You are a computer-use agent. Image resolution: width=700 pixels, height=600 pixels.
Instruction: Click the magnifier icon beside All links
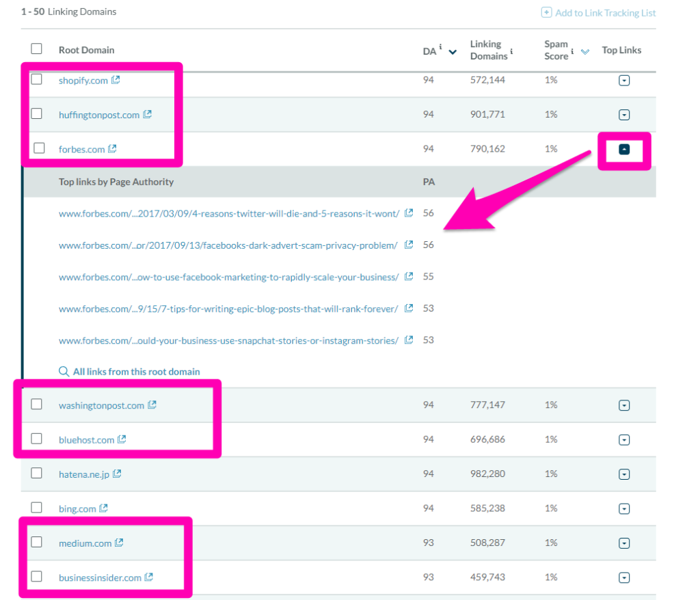pos(64,372)
